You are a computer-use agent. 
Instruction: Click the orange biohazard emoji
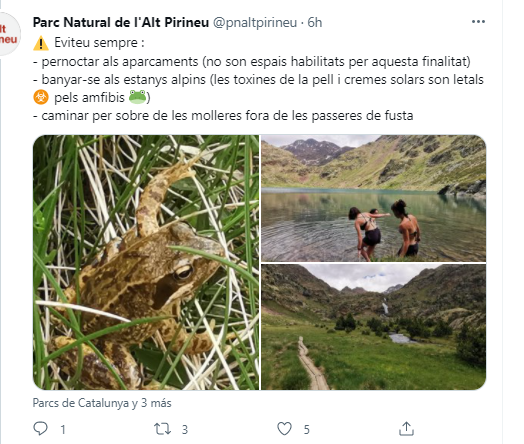pyautogui.click(x=41, y=97)
